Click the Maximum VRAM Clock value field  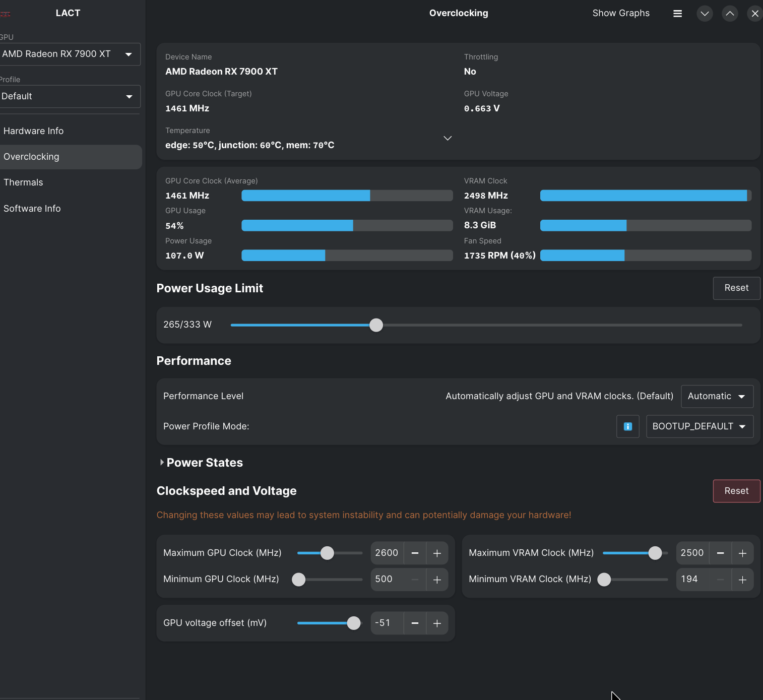(692, 553)
